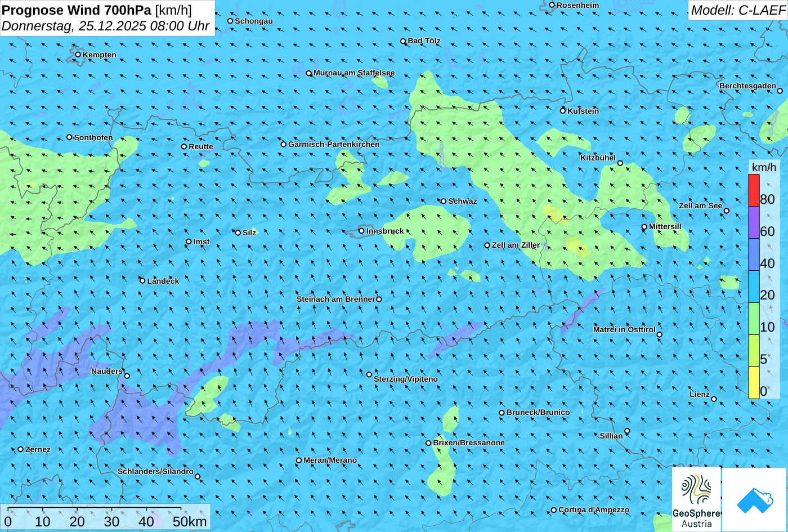Screen dimensions: 788x532
Task: Click the Lienz location marker circle
Action: (x=714, y=399)
